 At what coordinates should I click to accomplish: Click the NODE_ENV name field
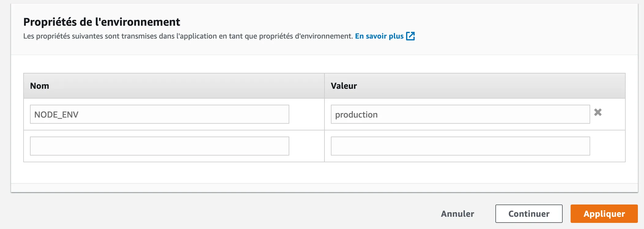tap(159, 114)
